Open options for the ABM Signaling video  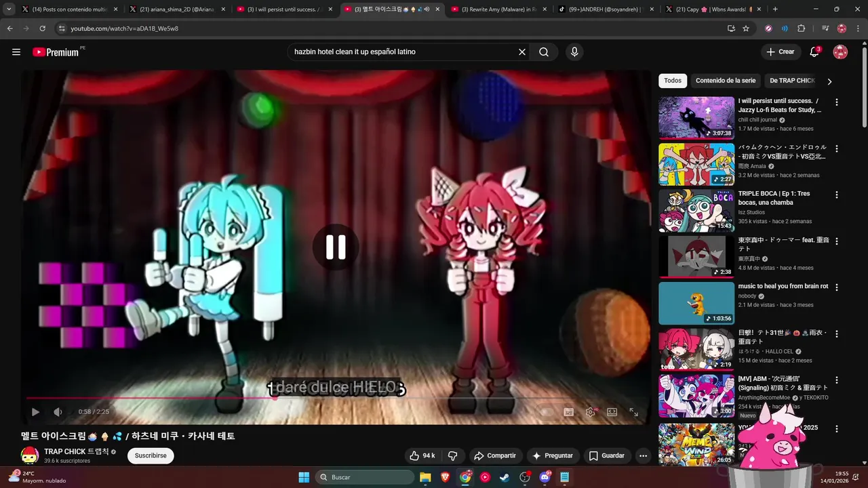pos(836,380)
